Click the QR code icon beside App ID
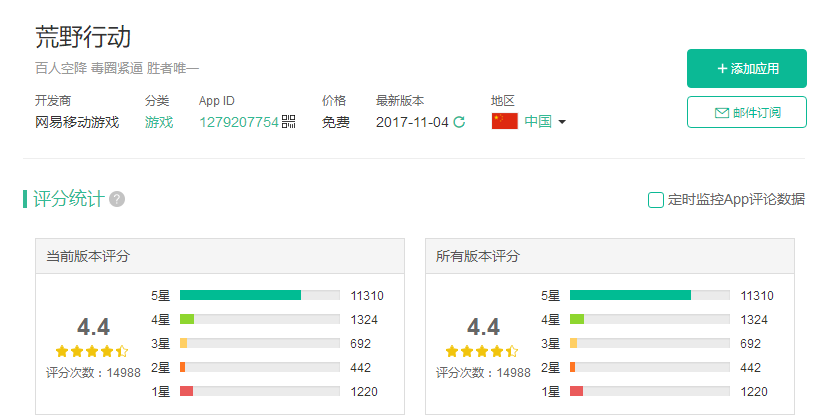 pos(288,122)
